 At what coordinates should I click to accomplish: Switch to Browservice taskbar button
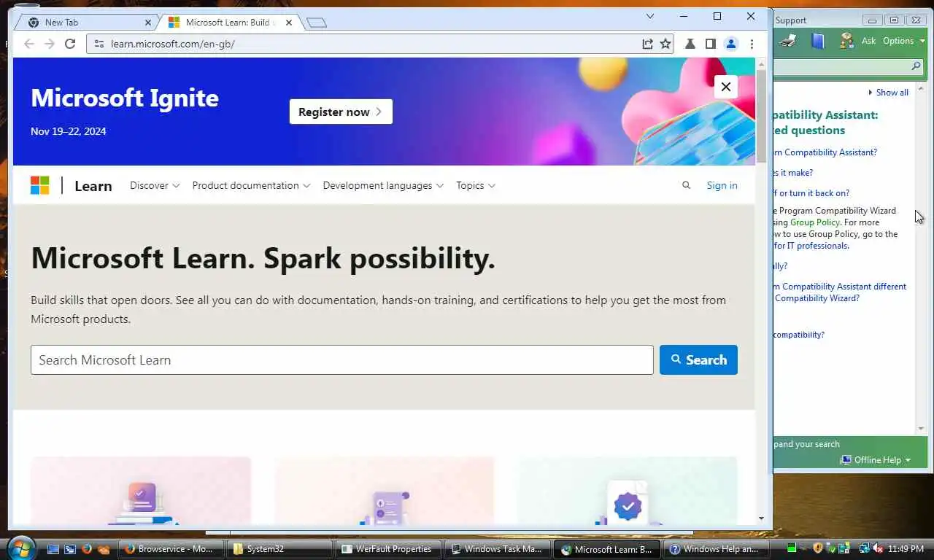coord(170,549)
